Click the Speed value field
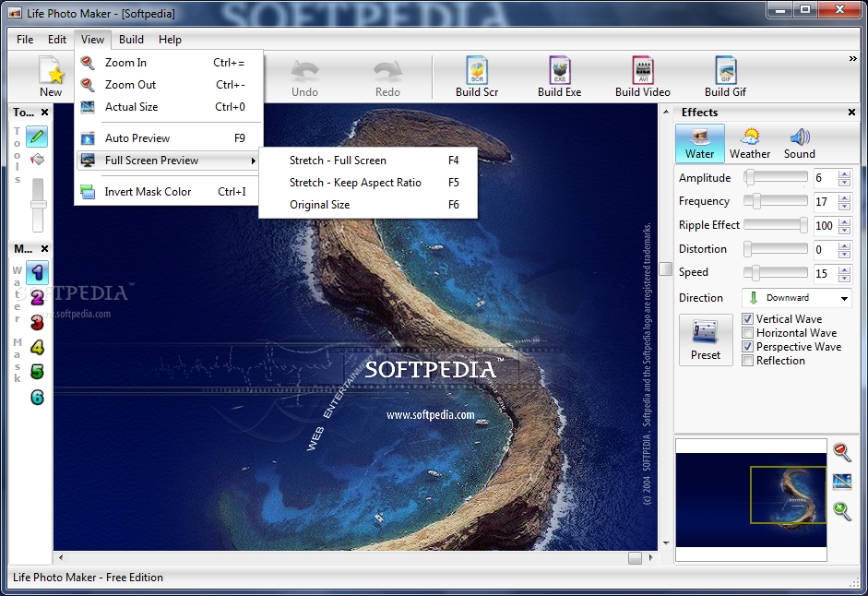 825,273
